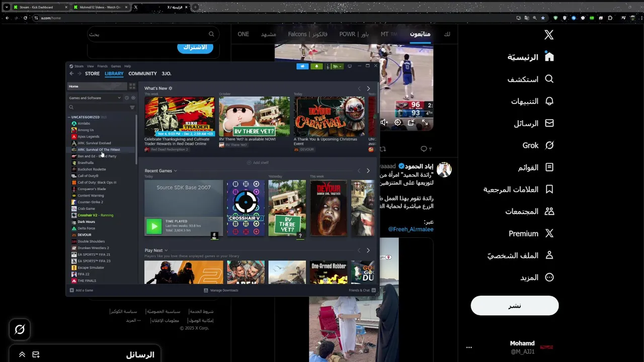Click the Steam library Home button

point(97,86)
